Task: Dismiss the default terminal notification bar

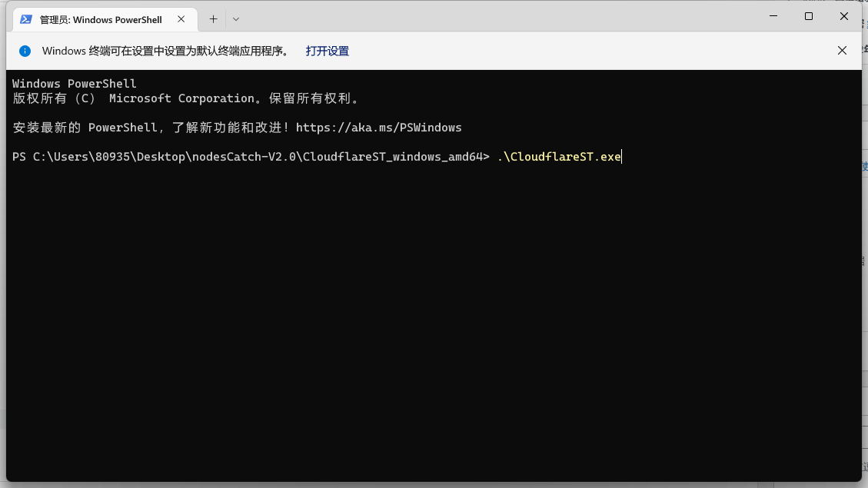Action: click(842, 51)
